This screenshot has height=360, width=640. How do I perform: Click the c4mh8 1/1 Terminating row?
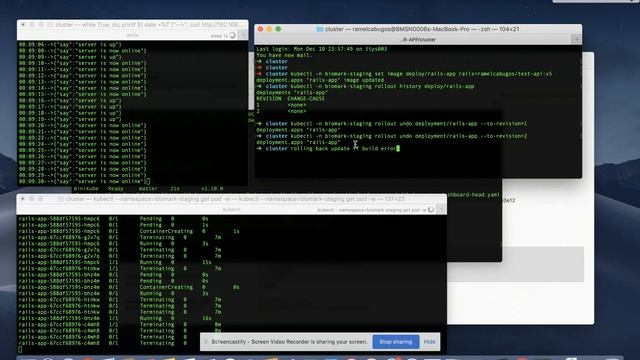click(120, 324)
